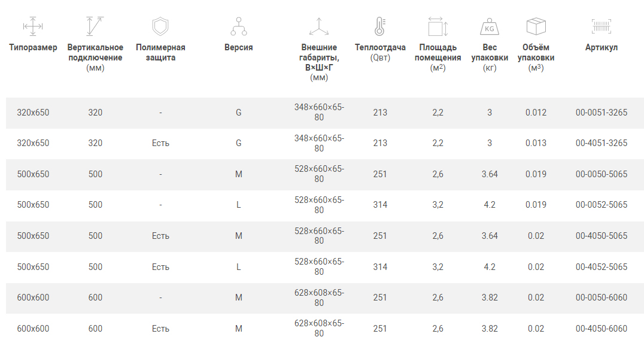Select article number 00-4051-3265
This screenshot has width=644, height=352.
[602, 143]
